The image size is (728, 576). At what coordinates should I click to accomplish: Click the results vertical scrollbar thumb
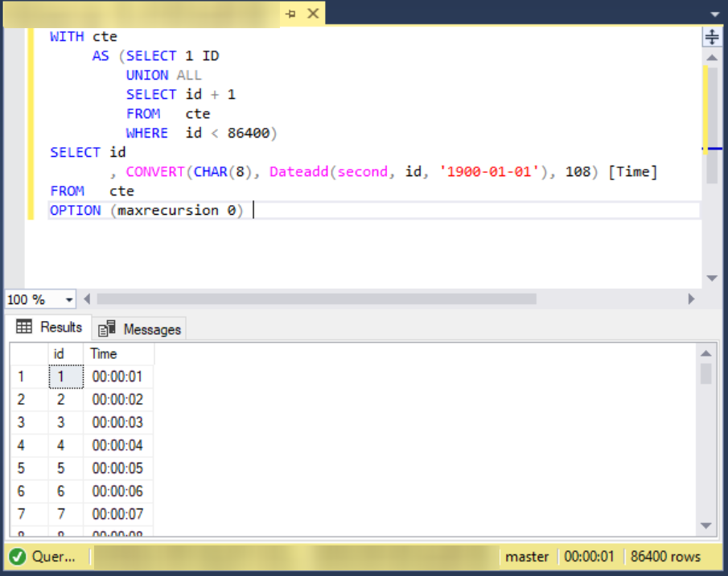pyautogui.click(x=706, y=373)
